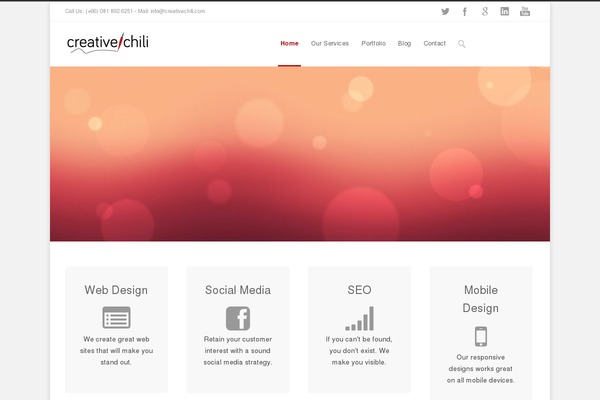Viewport: 600px width, 400px height.
Task: Open the Google Plus icon
Action: coord(485,11)
